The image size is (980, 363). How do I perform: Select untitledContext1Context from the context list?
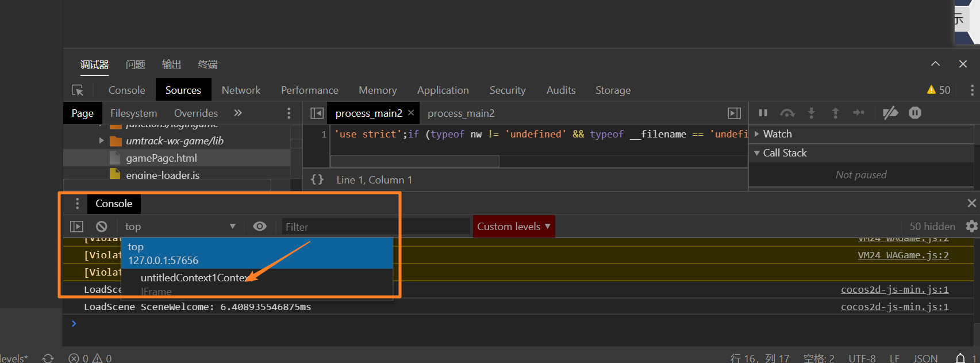(x=194, y=278)
